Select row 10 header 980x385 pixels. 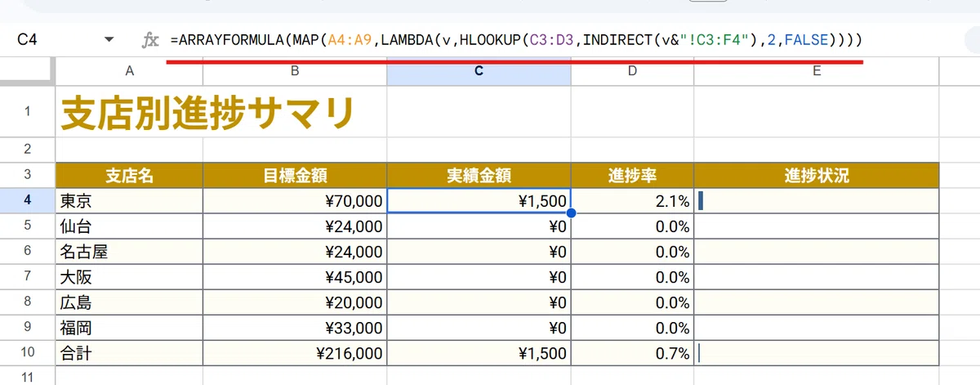point(28,353)
